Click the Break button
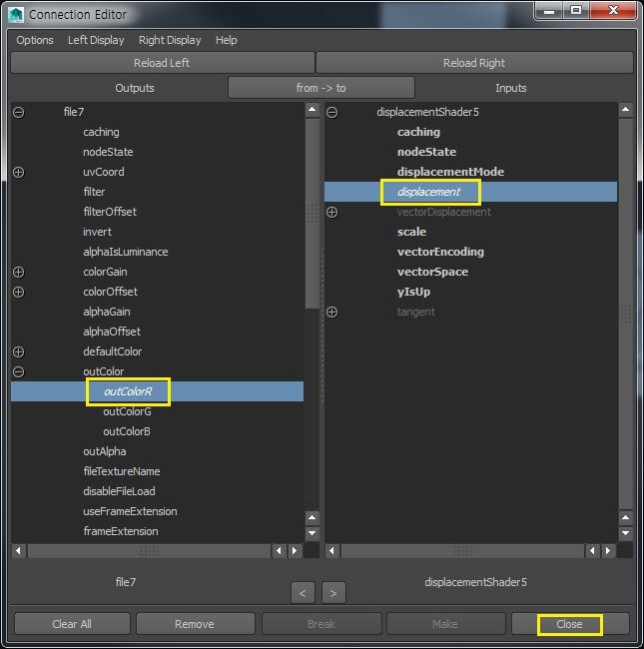644x649 pixels. point(322,624)
